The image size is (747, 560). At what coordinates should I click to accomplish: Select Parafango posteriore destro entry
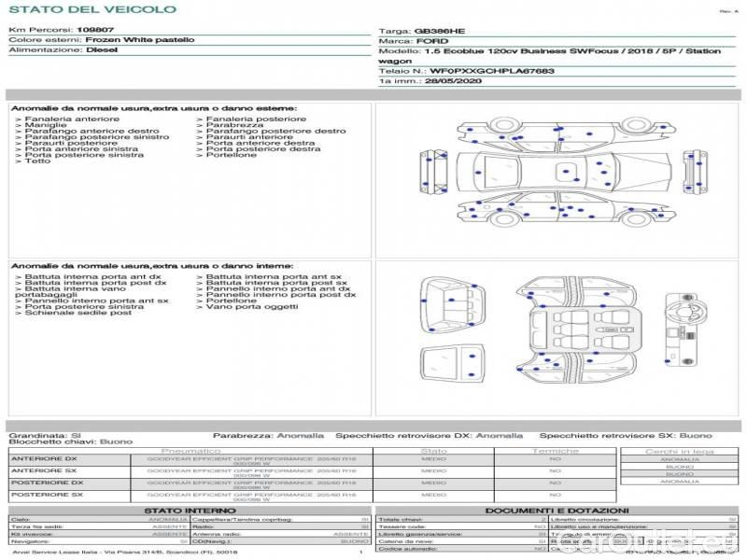pos(275,131)
